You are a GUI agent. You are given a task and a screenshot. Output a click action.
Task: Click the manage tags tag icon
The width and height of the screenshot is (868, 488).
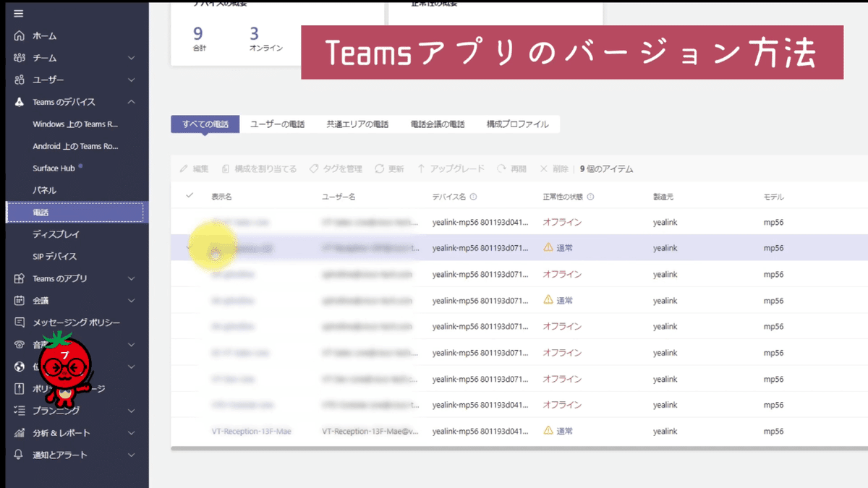click(x=314, y=168)
